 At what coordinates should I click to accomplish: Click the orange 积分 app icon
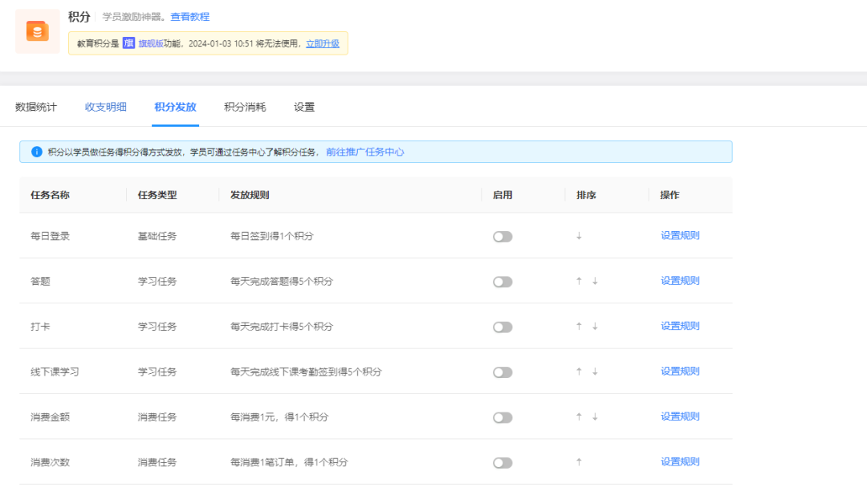[38, 31]
